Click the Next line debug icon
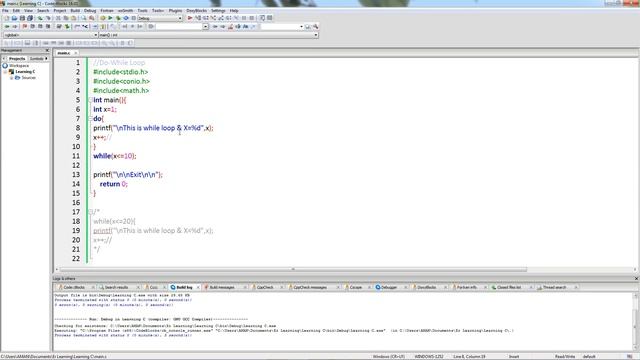640x360 pixels. pyautogui.click(x=205, y=18)
